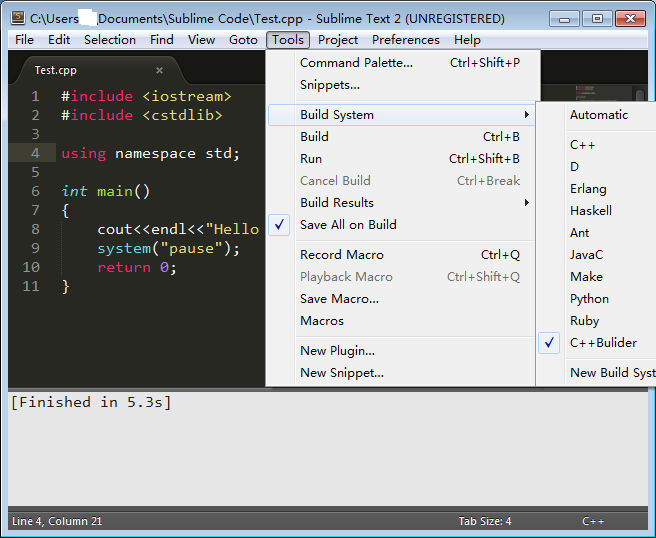The height and width of the screenshot is (538, 656).
Task: Minimize the Sublime Text window
Action: click(564, 19)
